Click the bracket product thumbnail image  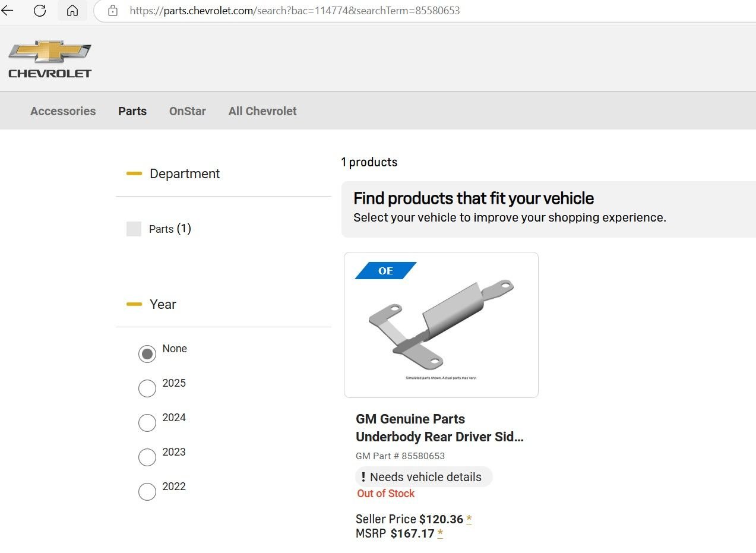441,325
